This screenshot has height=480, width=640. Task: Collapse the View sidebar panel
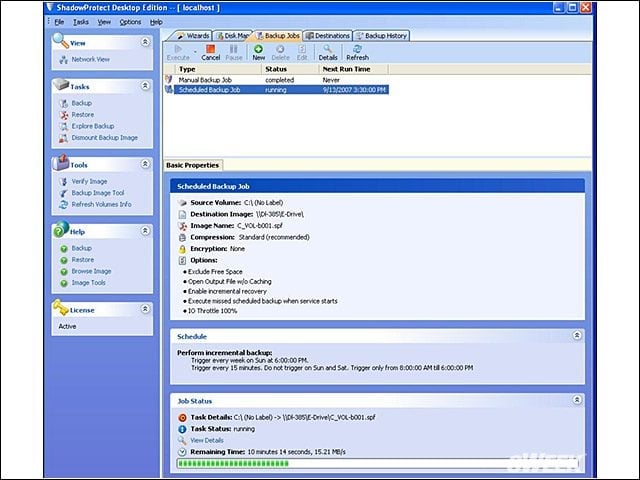pyautogui.click(x=145, y=42)
